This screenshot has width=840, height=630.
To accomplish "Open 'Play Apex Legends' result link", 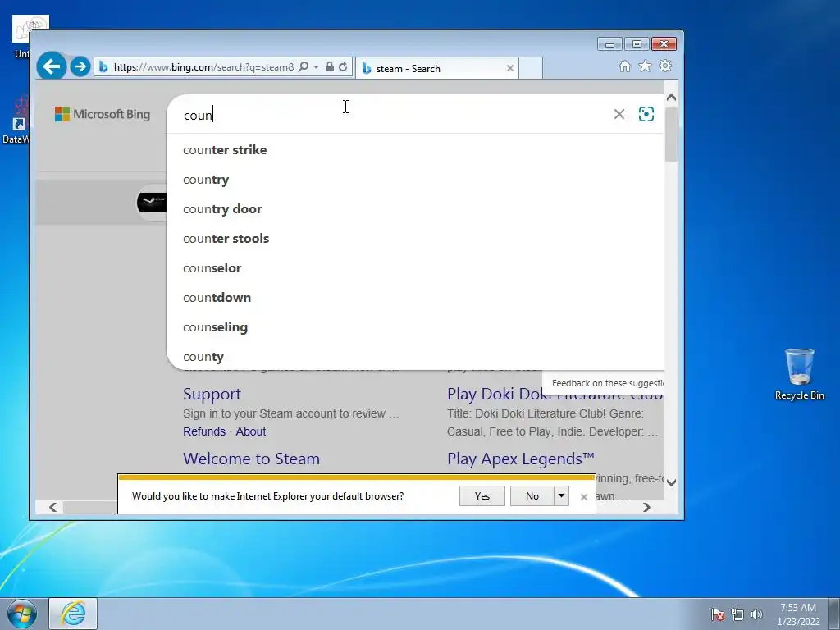I will point(521,459).
